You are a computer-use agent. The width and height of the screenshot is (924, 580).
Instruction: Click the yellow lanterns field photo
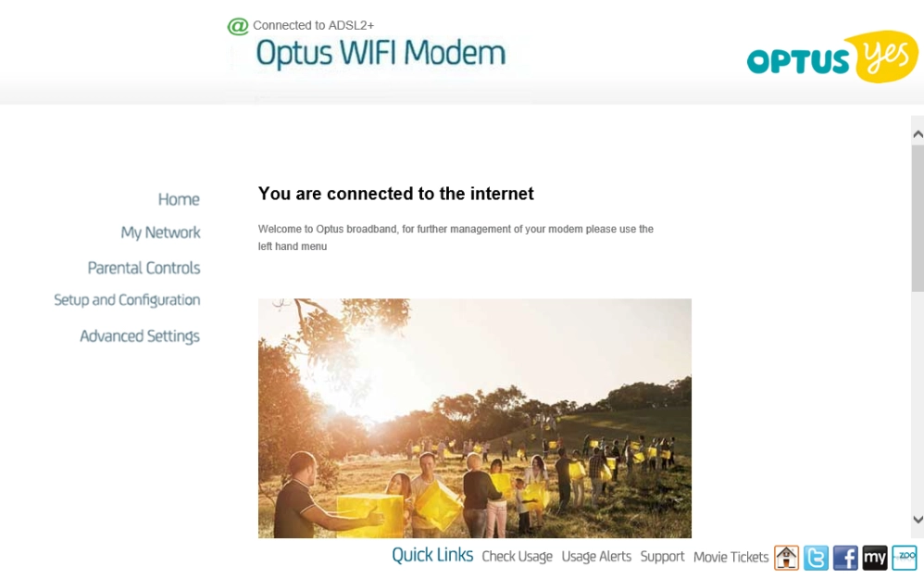474,418
